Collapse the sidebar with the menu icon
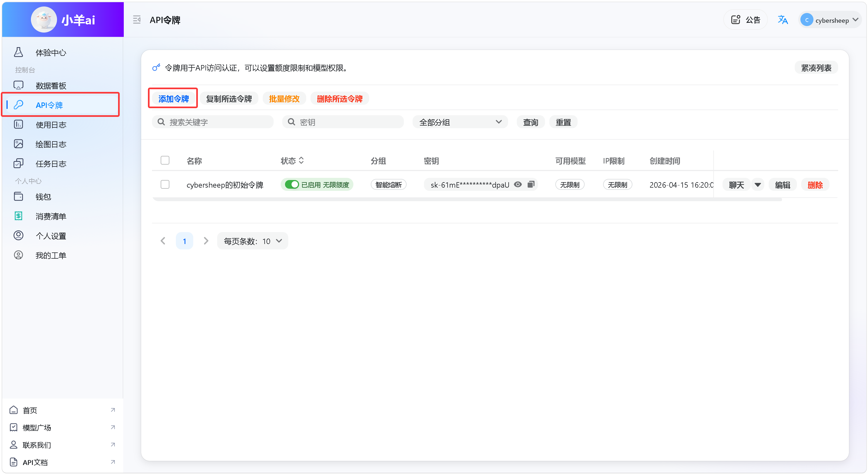This screenshot has height=475, width=868. click(x=137, y=20)
